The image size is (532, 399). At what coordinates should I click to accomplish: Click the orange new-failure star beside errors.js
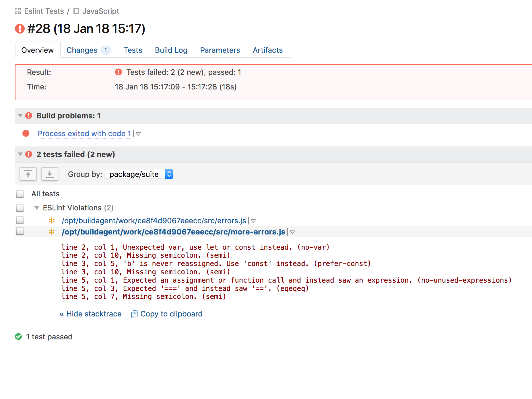click(52, 220)
